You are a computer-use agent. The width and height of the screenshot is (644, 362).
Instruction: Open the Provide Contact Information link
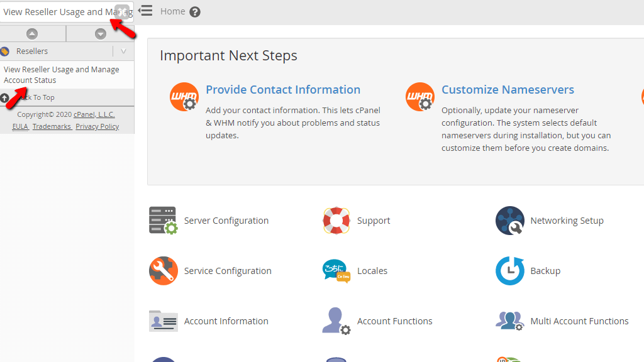click(283, 89)
